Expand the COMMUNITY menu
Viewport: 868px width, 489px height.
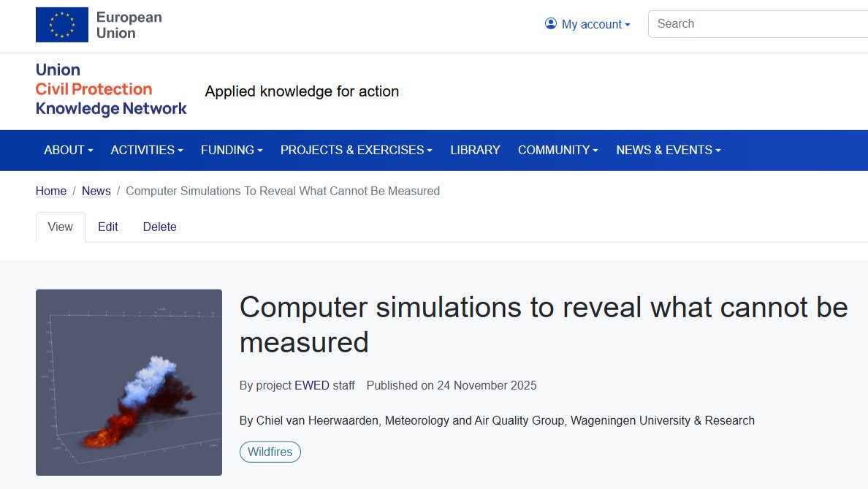[x=558, y=150]
